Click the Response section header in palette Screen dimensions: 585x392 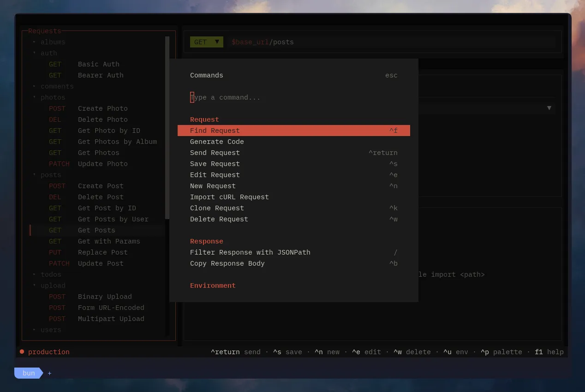coord(206,241)
